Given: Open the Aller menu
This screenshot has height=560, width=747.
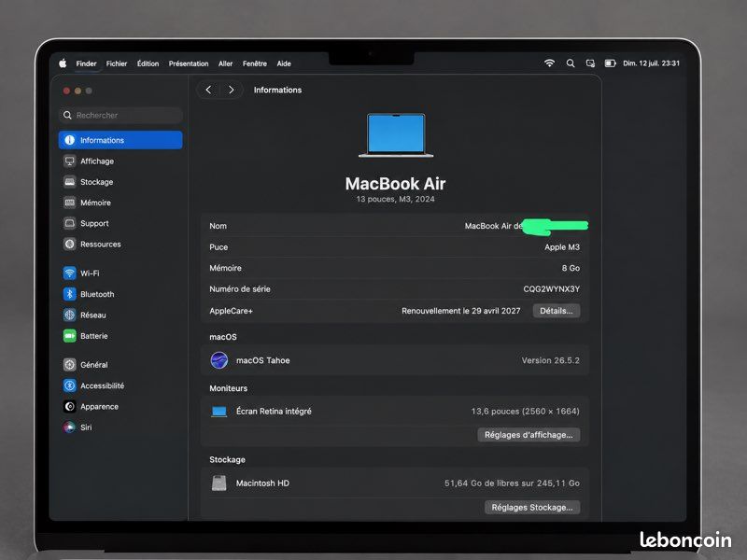Looking at the screenshot, I should [225, 63].
